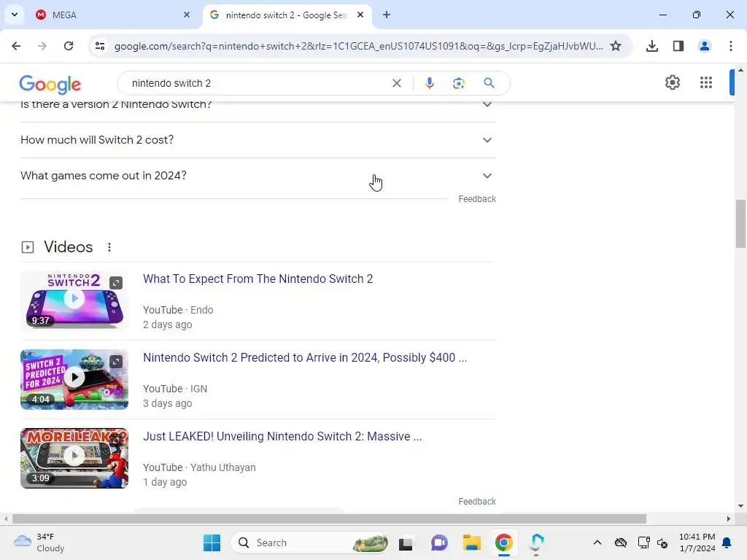Open 'Nintendo Switch 2 Predicted to Arrive' video link
The width and height of the screenshot is (747, 560).
[x=305, y=357]
